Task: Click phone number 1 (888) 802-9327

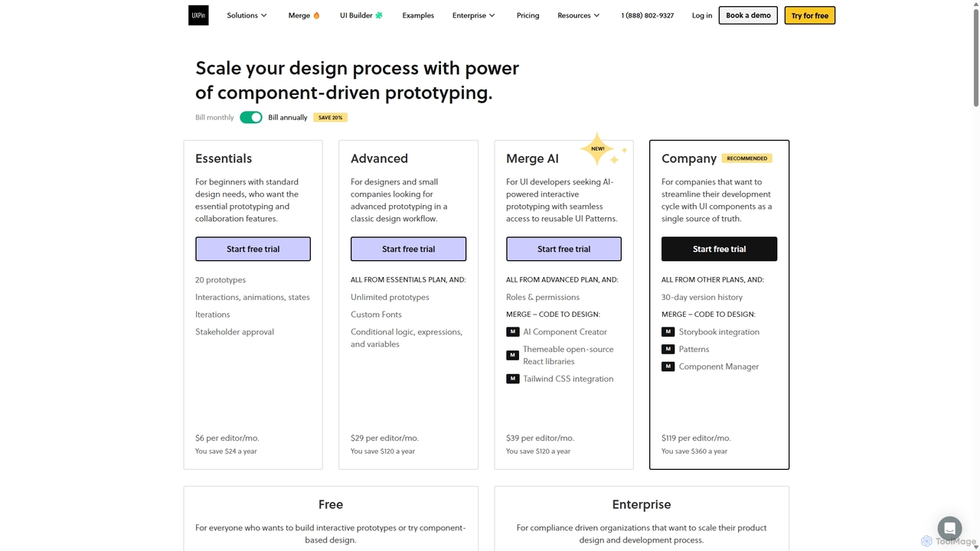Action: pyautogui.click(x=648, y=15)
